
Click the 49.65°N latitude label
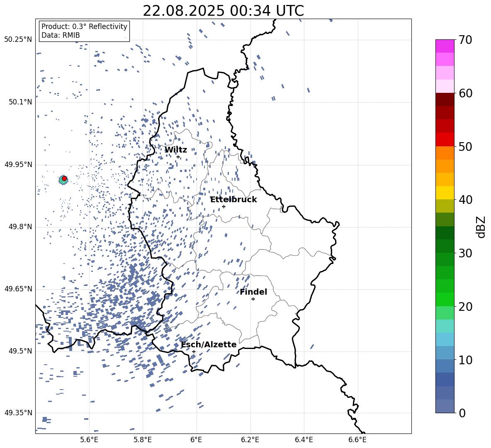(x=18, y=289)
